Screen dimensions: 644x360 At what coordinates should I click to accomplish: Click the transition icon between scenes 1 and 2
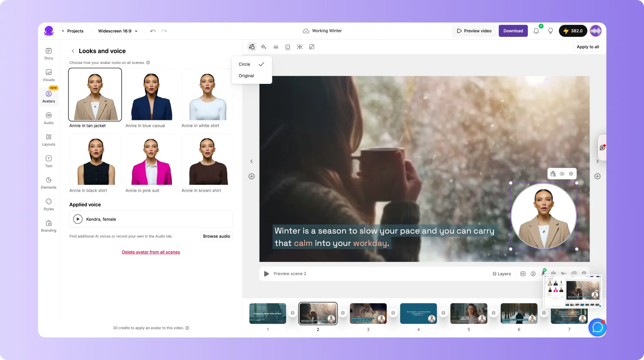coord(293,313)
